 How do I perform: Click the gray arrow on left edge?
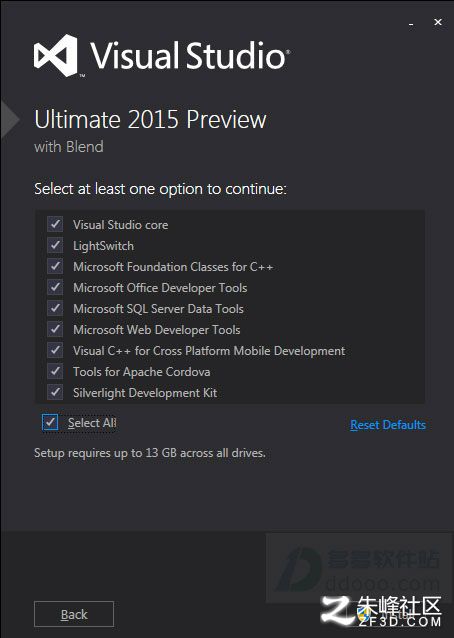pos(10,119)
